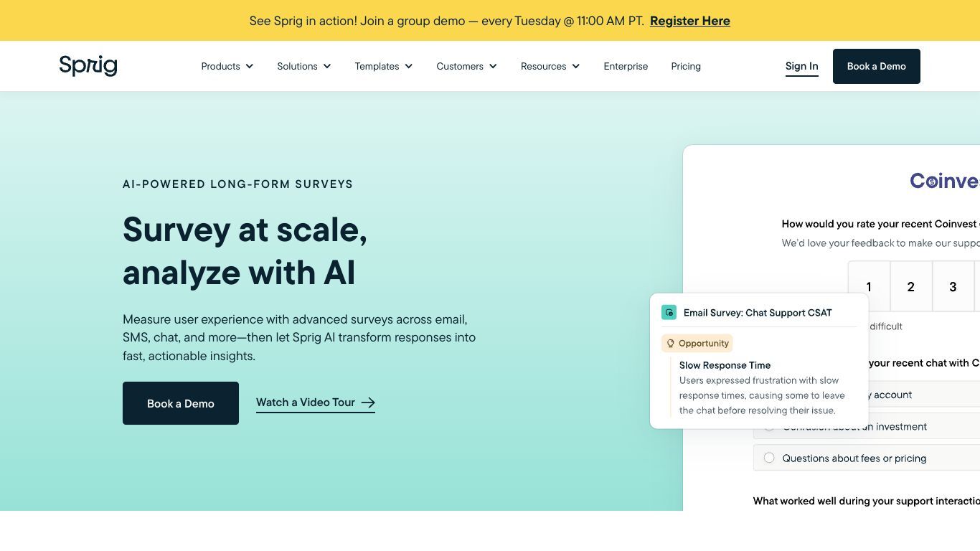The width and height of the screenshot is (980, 551).
Task: Expand the Resources menu
Action: click(550, 66)
